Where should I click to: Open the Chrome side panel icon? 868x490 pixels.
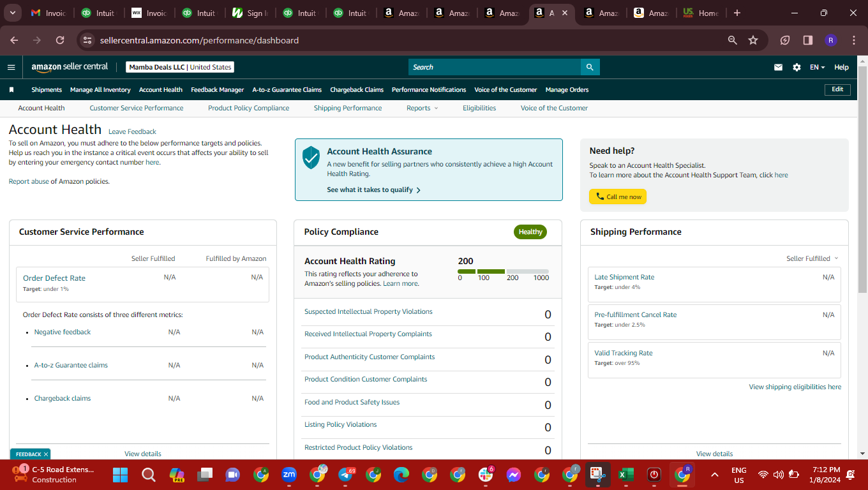808,40
